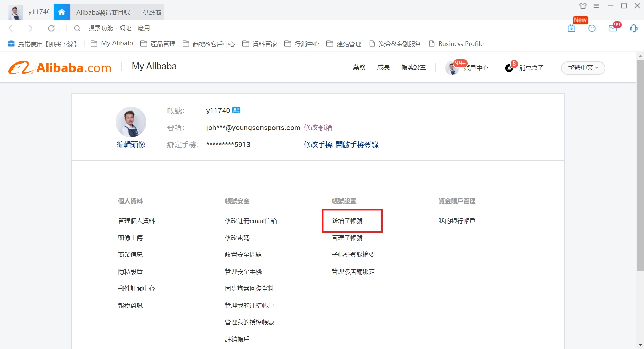Click 修改密碼 link
The image size is (644, 349).
[x=237, y=238]
